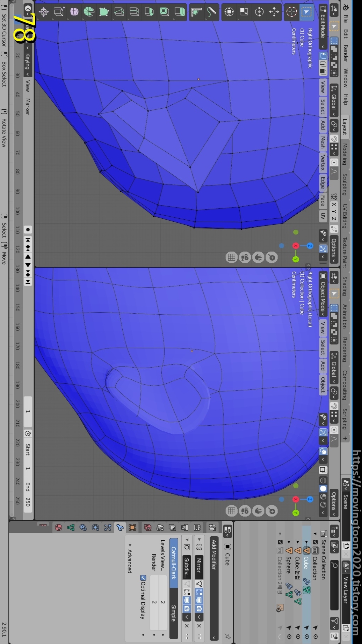Enable edge select mode in Edit Mode header

pos(323,64)
